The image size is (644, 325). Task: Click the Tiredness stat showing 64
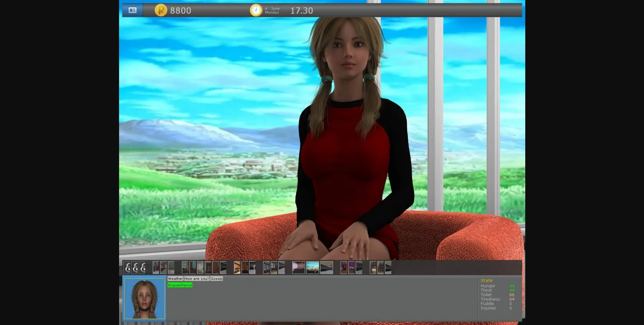(496, 299)
